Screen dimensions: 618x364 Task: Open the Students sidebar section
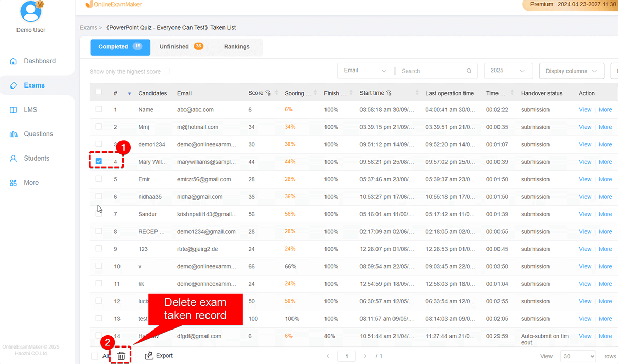tap(36, 158)
